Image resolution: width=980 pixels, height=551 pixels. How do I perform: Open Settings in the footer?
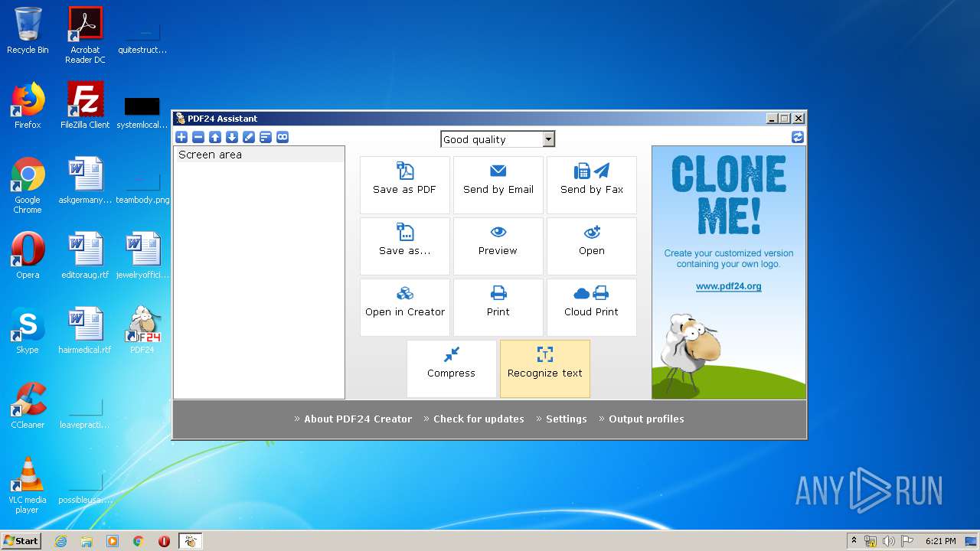pos(567,419)
